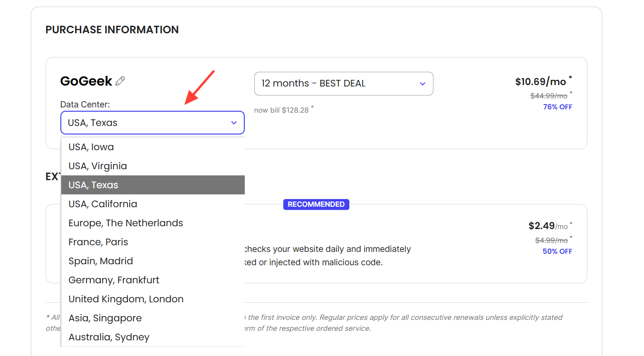Choose the highlighted USA, Texas option
The height and width of the screenshot is (356, 644).
point(153,185)
